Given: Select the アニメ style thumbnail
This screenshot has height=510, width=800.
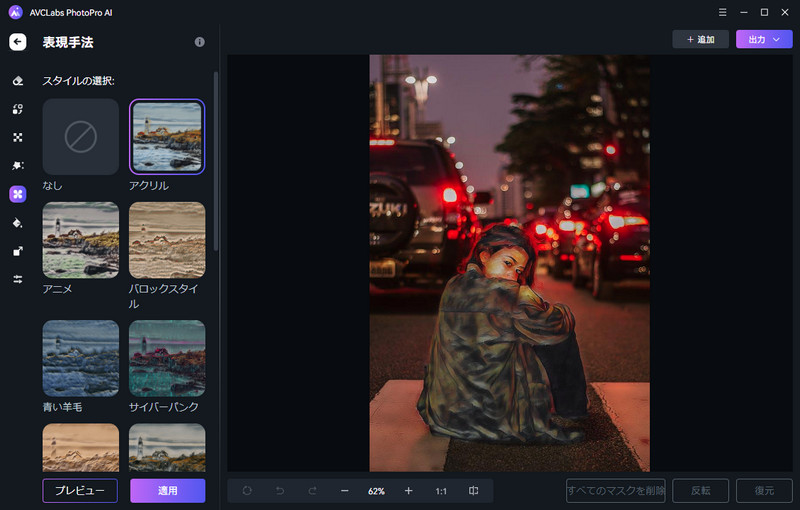Looking at the screenshot, I should pos(81,240).
